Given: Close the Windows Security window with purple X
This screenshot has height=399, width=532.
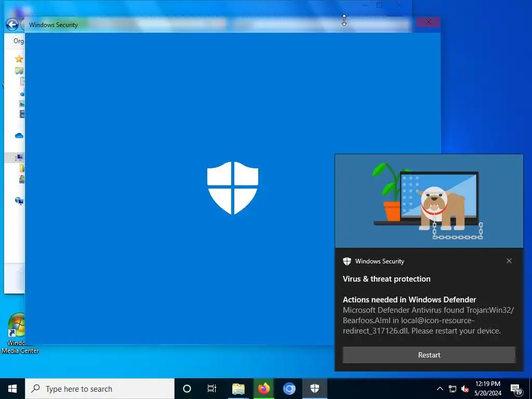Looking at the screenshot, I should point(429,22).
